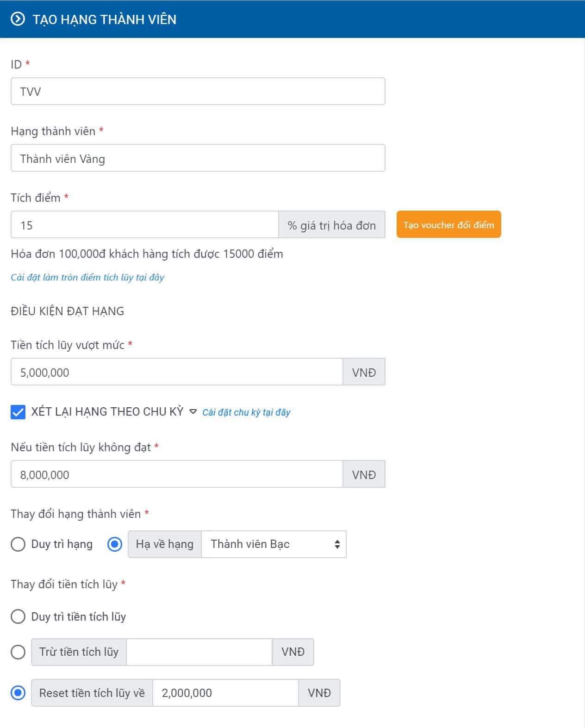The width and height of the screenshot is (585, 728).
Task: Uncheck XÉT LẠI HẠNG THEO CHU KỲ checkbox
Action: [x=18, y=412]
